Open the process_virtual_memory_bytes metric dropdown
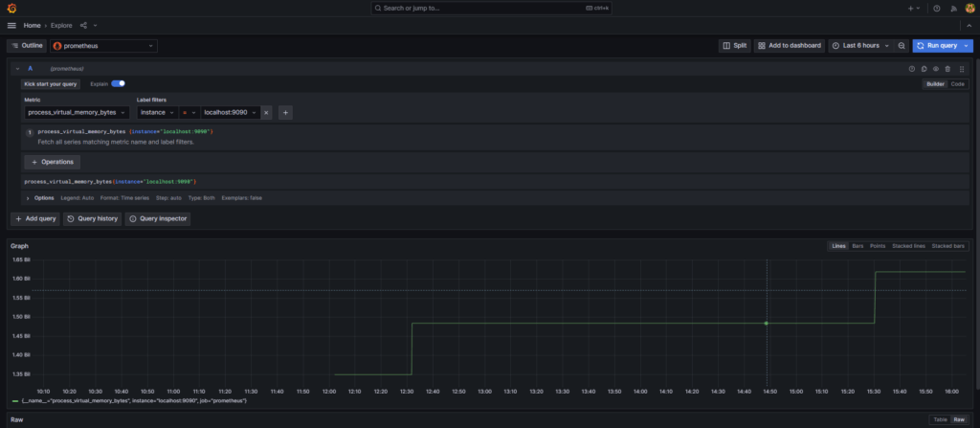Screen dimensions: 980x428 pos(77,113)
